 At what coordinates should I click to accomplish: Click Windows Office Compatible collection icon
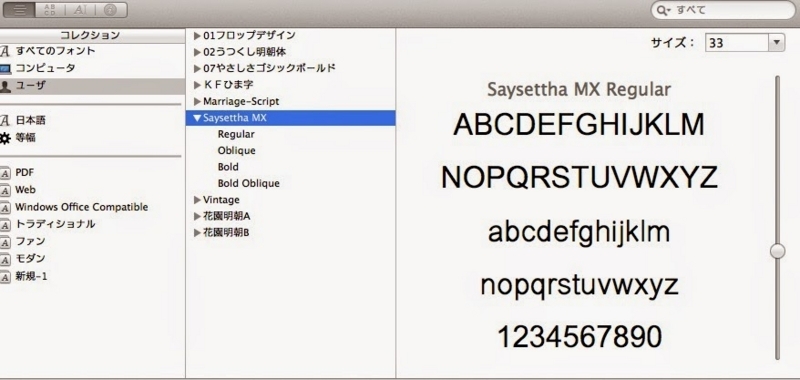5,208
